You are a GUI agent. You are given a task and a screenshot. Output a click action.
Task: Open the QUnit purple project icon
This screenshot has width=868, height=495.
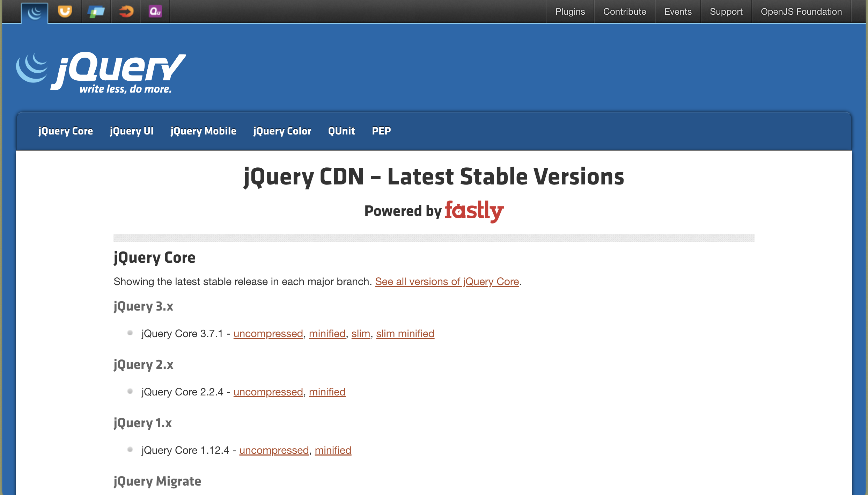pos(155,12)
